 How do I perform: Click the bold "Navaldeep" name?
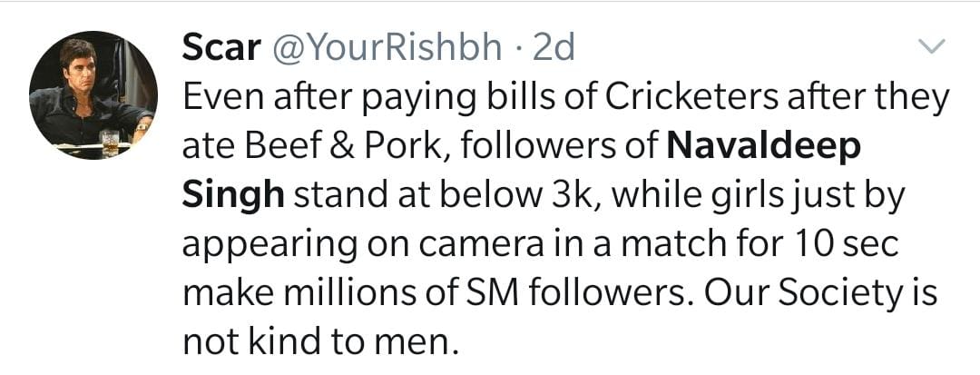763,146
